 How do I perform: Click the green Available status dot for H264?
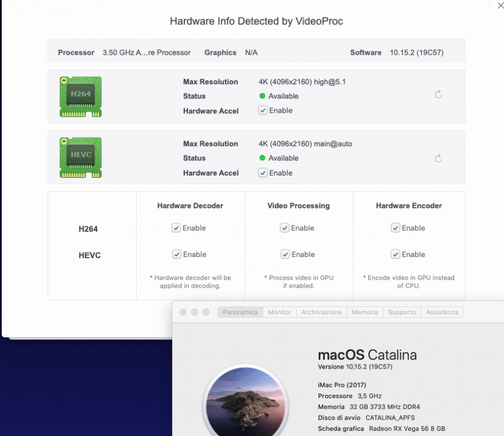[x=262, y=96]
